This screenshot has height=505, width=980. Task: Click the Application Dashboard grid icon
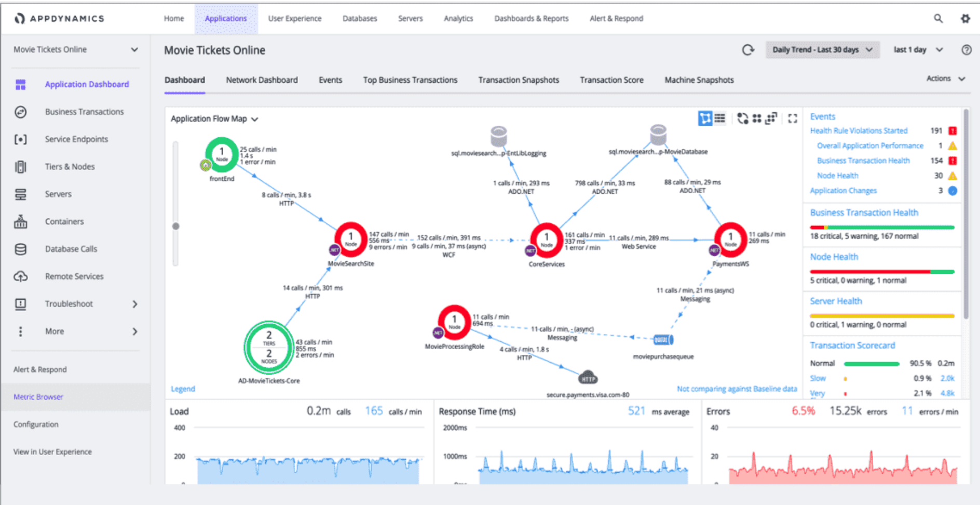point(21,84)
